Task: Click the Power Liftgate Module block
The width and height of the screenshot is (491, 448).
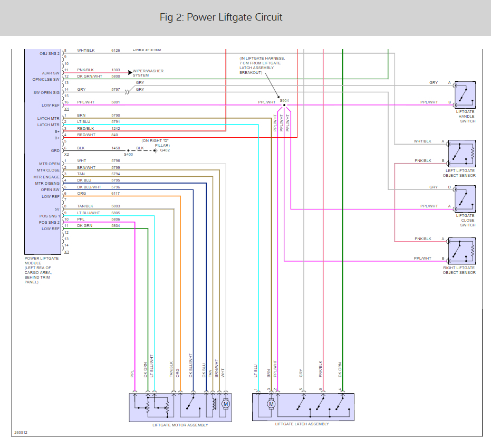Action: pos(43,151)
